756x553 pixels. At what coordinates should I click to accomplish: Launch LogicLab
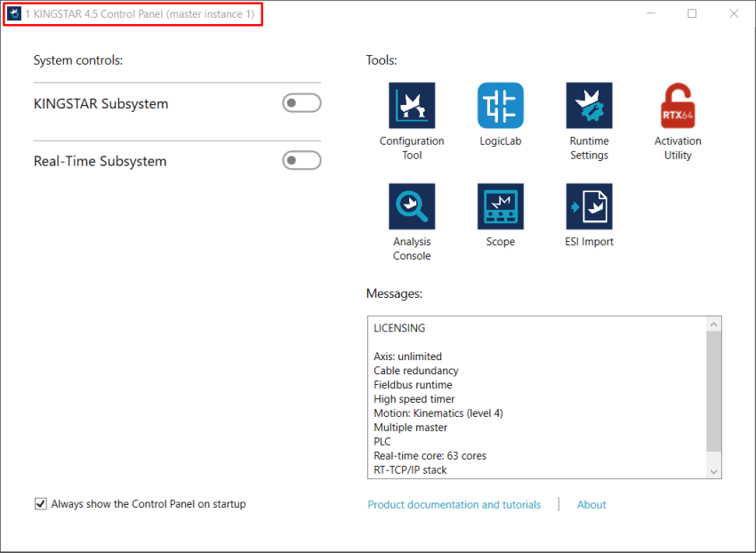[501, 106]
